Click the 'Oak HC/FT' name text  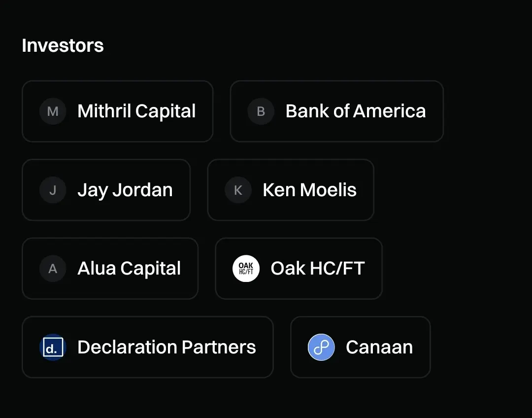[317, 269]
